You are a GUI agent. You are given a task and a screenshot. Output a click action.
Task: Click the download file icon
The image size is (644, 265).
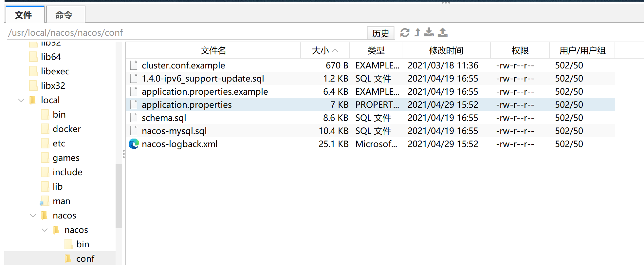point(429,32)
